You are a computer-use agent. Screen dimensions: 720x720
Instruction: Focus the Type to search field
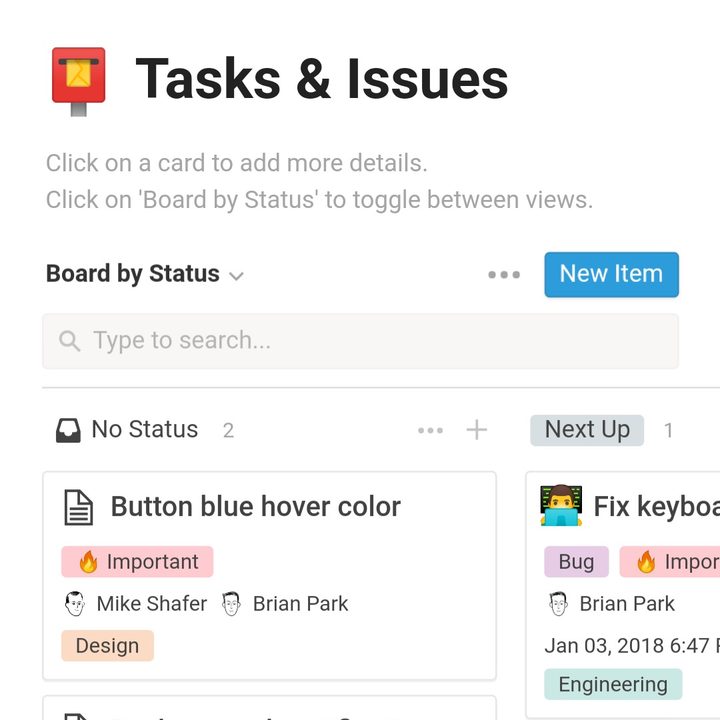[x=360, y=341]
